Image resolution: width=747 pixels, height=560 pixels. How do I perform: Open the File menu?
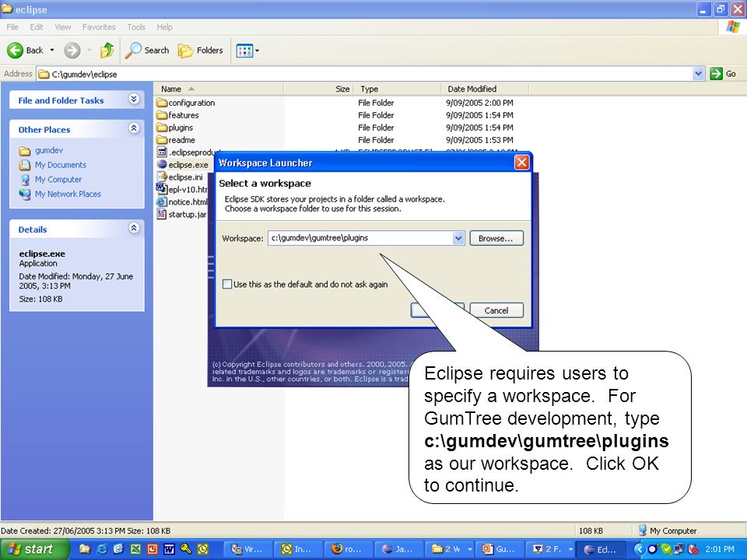12,27
